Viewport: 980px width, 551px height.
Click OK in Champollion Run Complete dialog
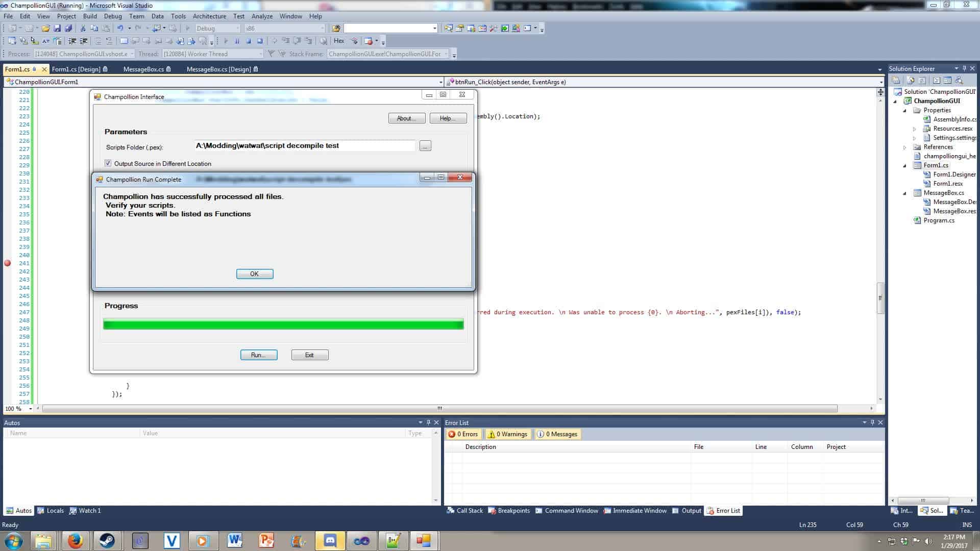pyautogui.click(x=255, y=274)
